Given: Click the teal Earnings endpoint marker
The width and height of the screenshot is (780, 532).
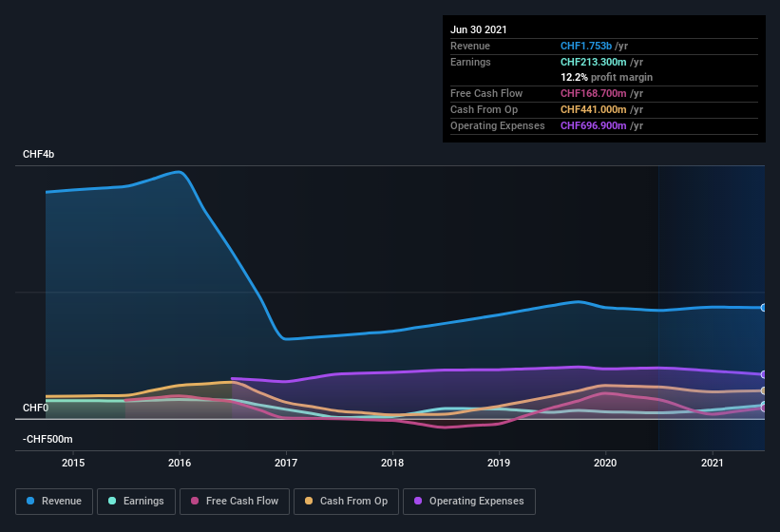Looking at the screenshot, I should point(764,405).
